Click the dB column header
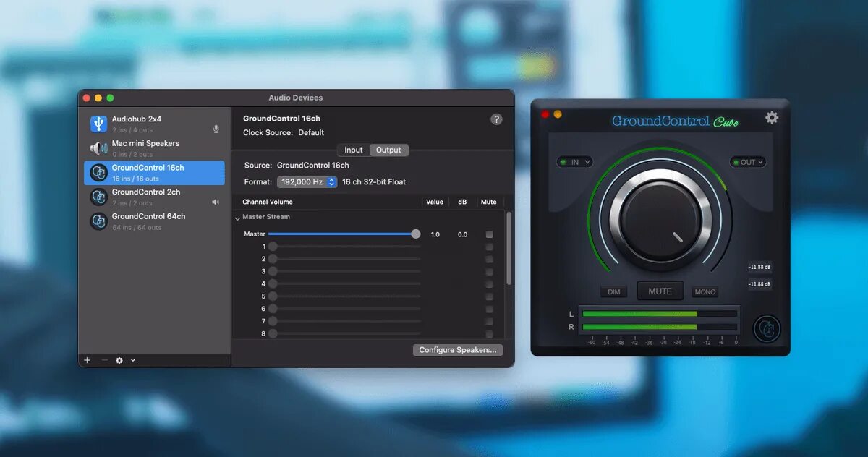Viewport: 868px width, 457px height. 462,202
